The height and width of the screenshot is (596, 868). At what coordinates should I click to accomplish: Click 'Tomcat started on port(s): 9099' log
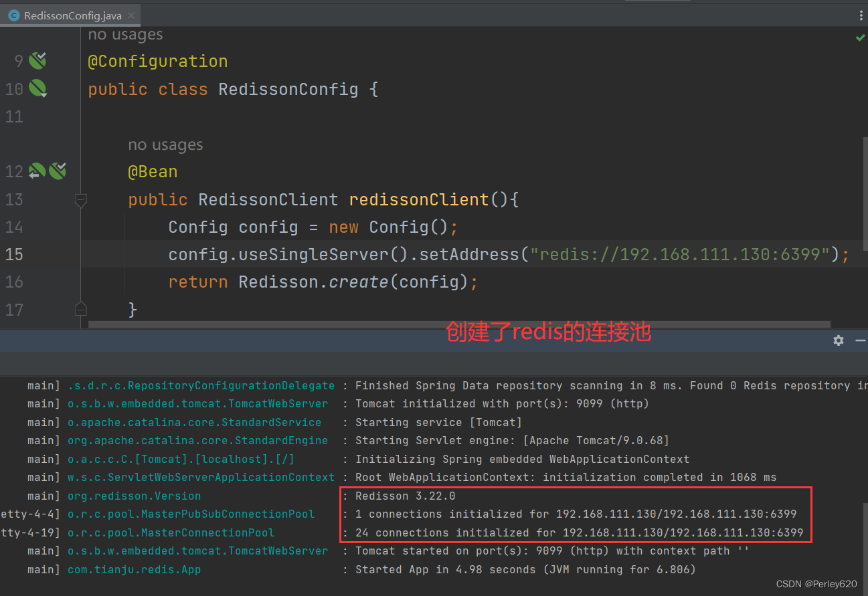click(x=552, y=551)
